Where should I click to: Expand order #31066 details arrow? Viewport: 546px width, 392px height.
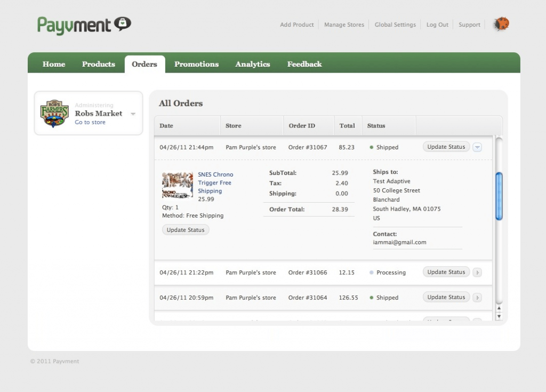(x=477, y=273)
